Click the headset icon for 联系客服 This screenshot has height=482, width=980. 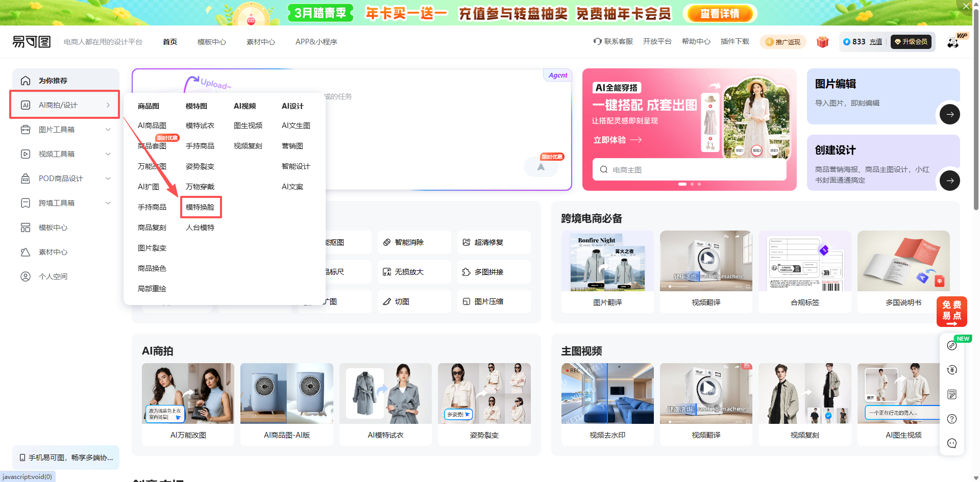(597, 41)
